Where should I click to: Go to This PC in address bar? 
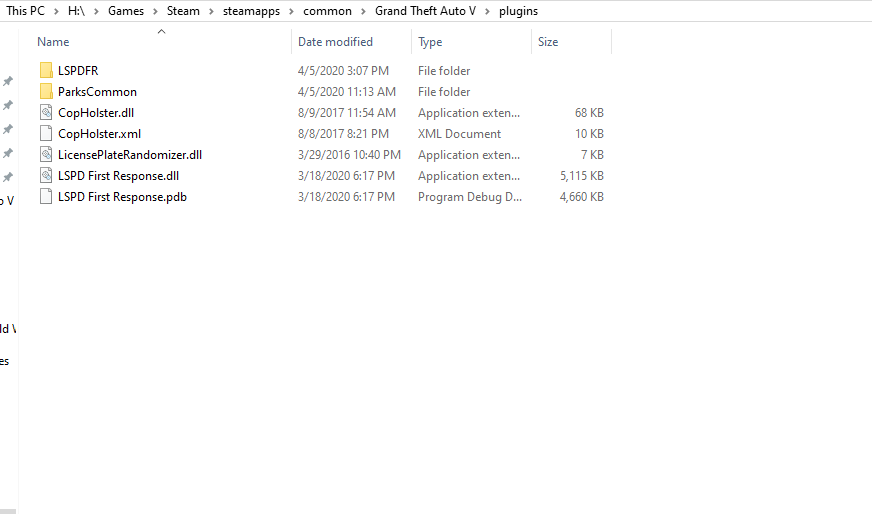26,11
